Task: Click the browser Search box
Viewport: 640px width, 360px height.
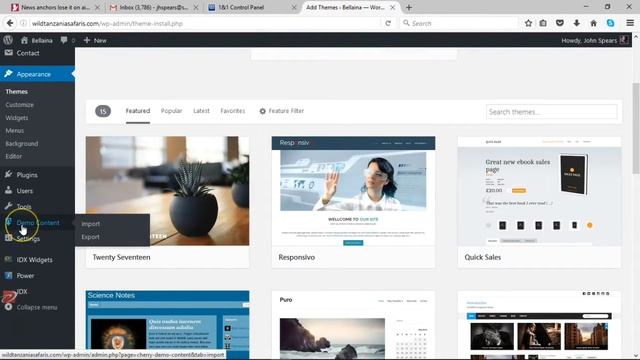Action: [459, 23]
